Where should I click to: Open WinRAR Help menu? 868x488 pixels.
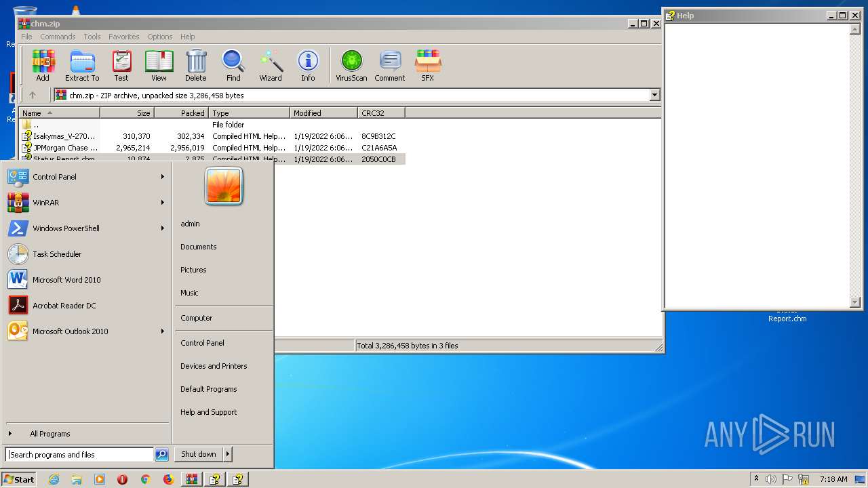188,37
